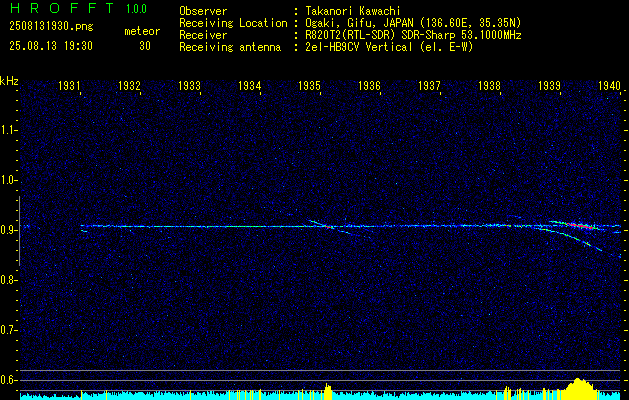Click the meteor count value 30
629x400 pixels.
pos(145,46)
